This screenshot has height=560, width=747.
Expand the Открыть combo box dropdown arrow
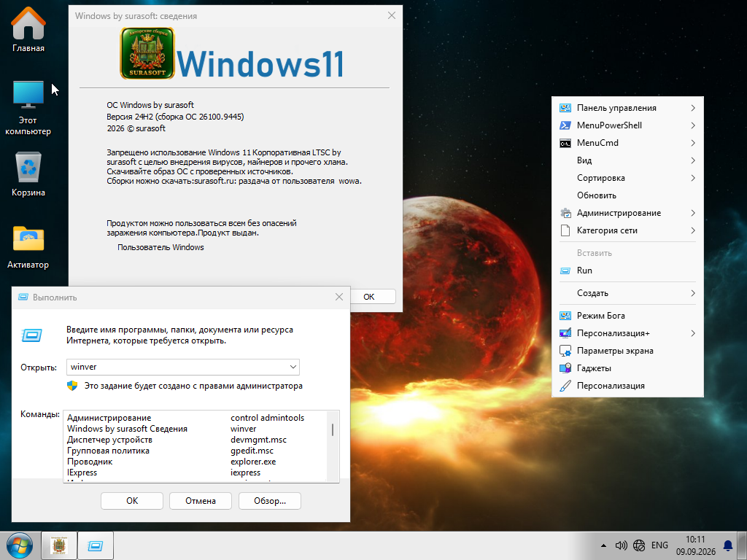(x=293, y=367)
